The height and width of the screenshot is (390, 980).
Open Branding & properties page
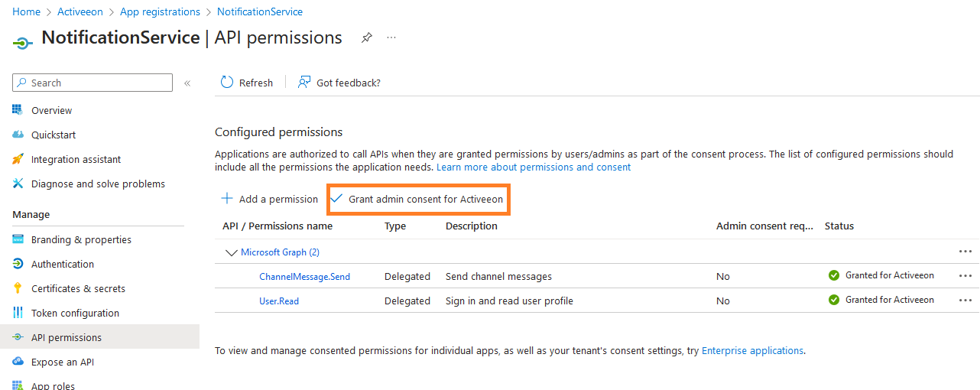tap(81, 239)
